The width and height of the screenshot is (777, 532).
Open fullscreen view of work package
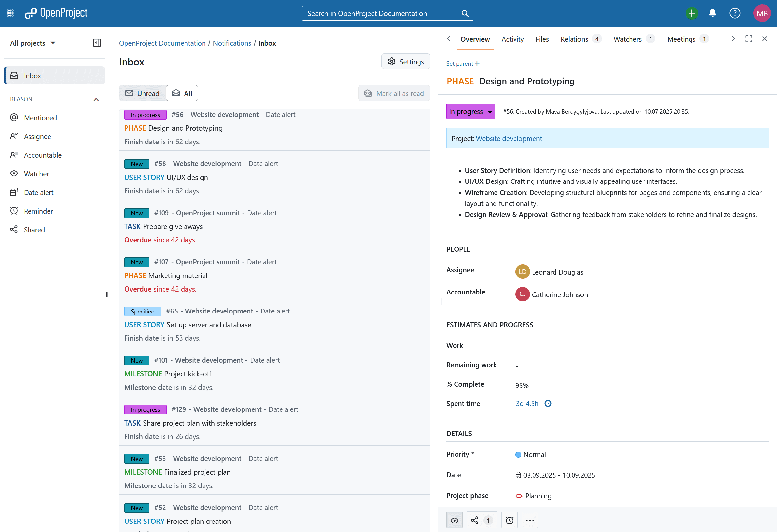pos(748,39)
